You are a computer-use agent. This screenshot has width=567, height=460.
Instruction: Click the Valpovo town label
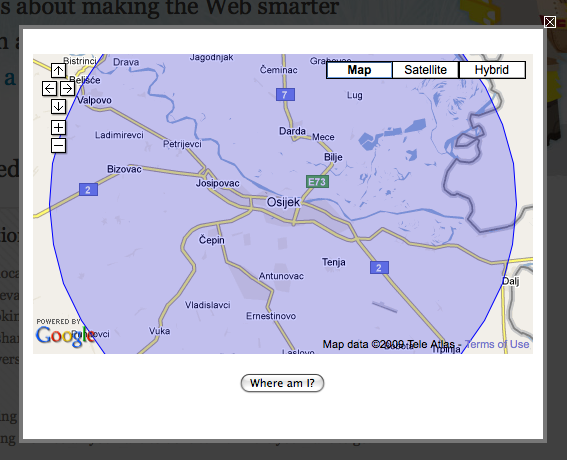pyautogui.click(x=94, y=100)
